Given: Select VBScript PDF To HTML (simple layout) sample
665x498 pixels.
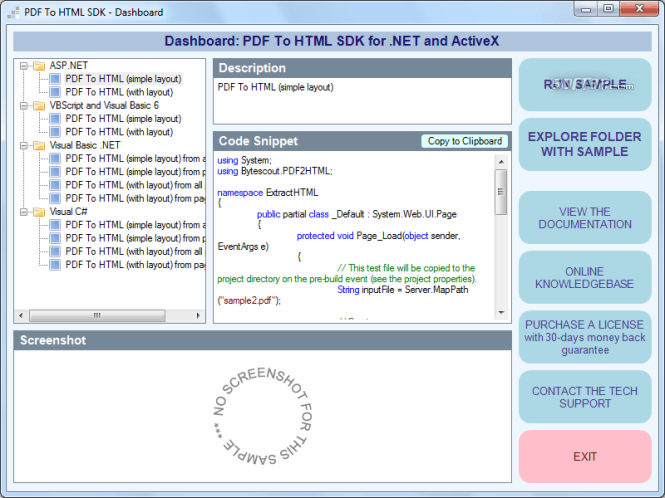Looking at the screenshot, I should point(123,119).
